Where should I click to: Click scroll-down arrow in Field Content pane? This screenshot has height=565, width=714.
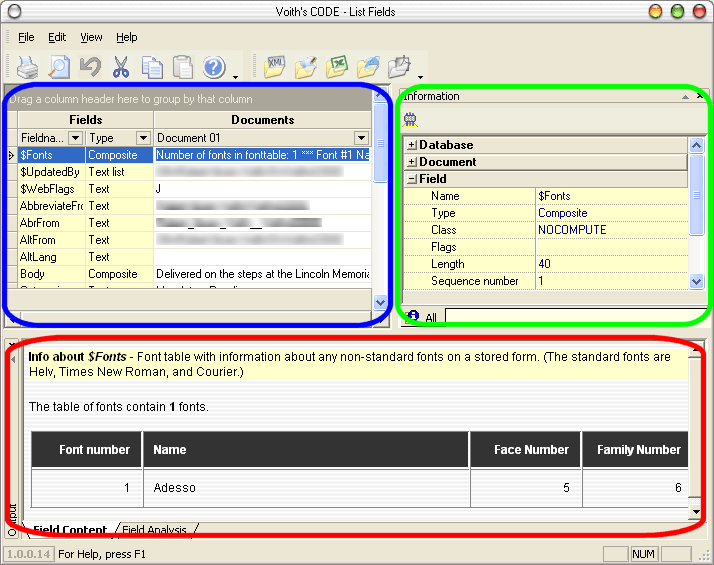pyautogui.click(x=695, y=512)
